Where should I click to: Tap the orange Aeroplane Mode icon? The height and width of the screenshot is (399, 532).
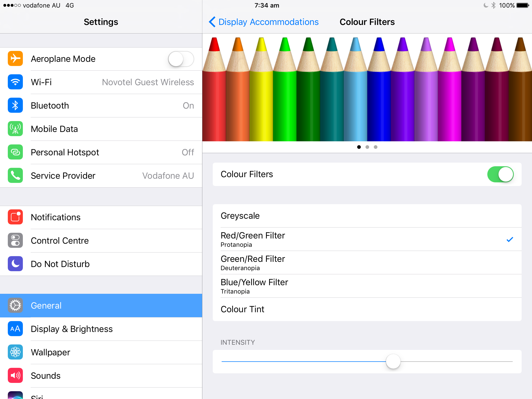[x=15, y=59]
